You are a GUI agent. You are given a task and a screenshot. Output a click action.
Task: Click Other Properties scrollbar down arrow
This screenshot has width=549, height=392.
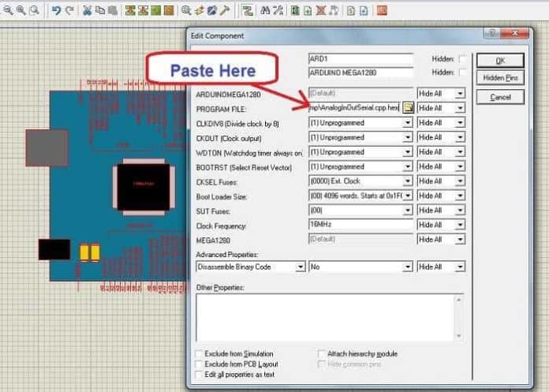[458, 336]
